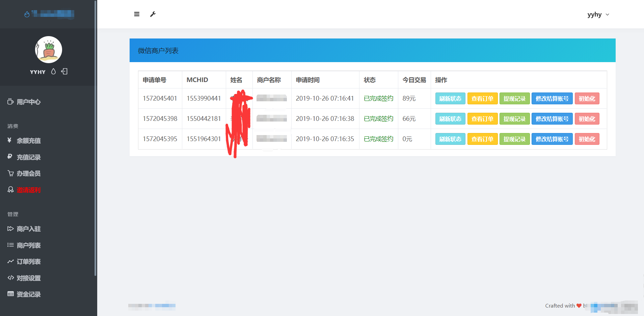Click the water drop icon below the avatar
Viewport: 644px width, 316px height.
point(53,72)
